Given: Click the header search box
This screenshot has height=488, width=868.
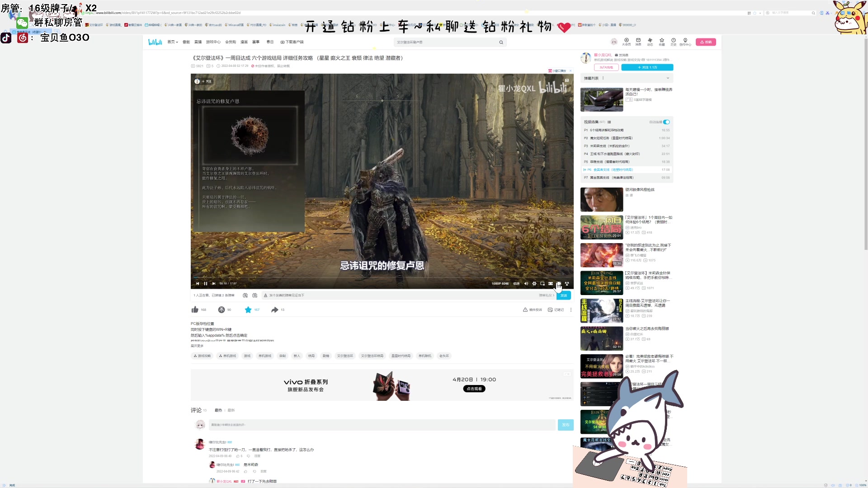Looking at the screenshot, I should pyautogui.click(x=445, y=42).
